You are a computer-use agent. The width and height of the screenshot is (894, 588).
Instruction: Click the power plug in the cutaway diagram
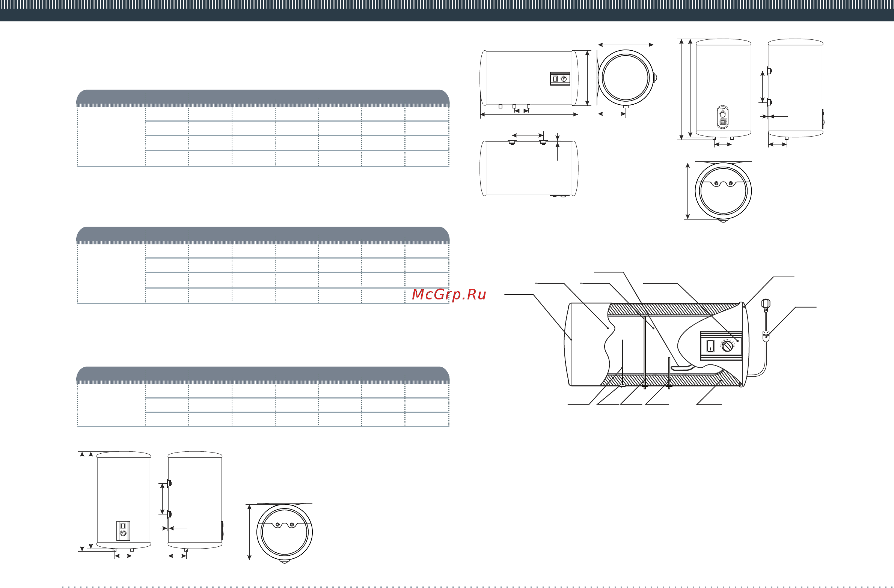click(x=766, y=305)
